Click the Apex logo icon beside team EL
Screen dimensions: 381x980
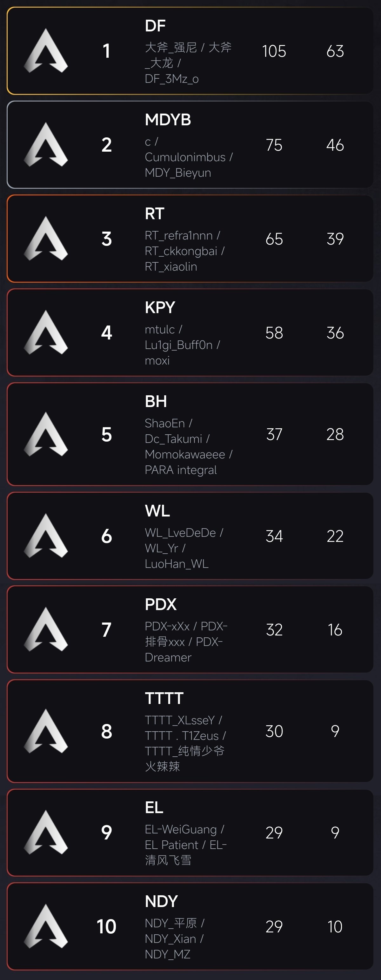pyautogui.click(x=46, y=833)
